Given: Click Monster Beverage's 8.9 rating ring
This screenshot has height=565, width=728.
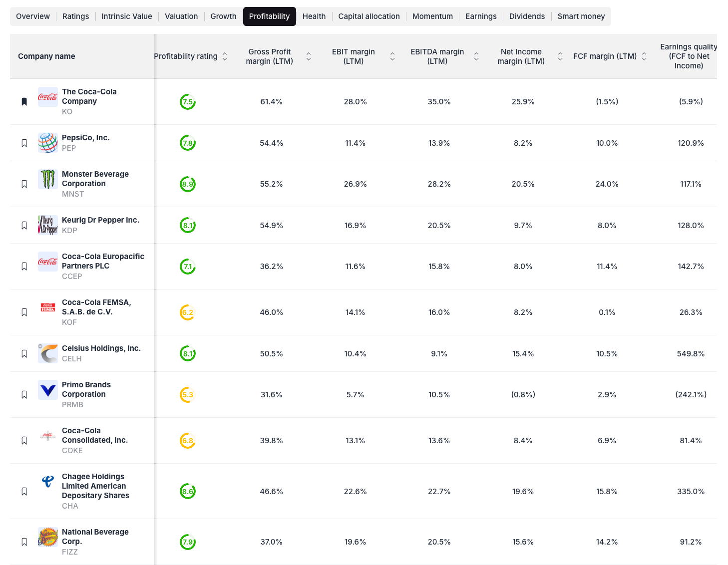Looking at the screenshot, I should tap(188, 184).
